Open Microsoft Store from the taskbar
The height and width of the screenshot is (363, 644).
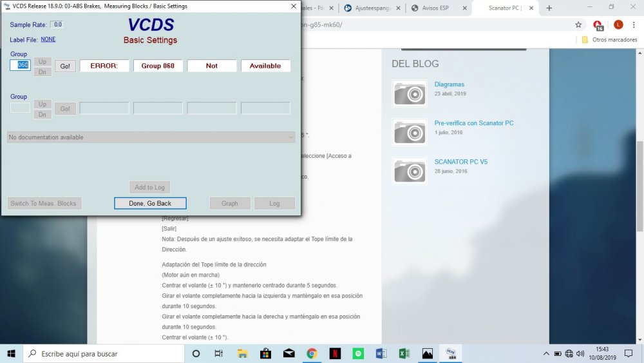[265, 353]
